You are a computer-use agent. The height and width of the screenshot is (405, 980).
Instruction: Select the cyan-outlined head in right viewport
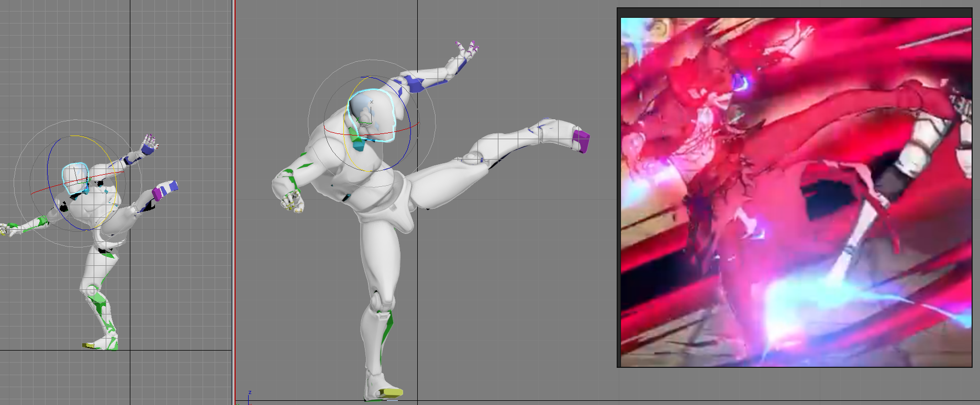tap(371, 116)
